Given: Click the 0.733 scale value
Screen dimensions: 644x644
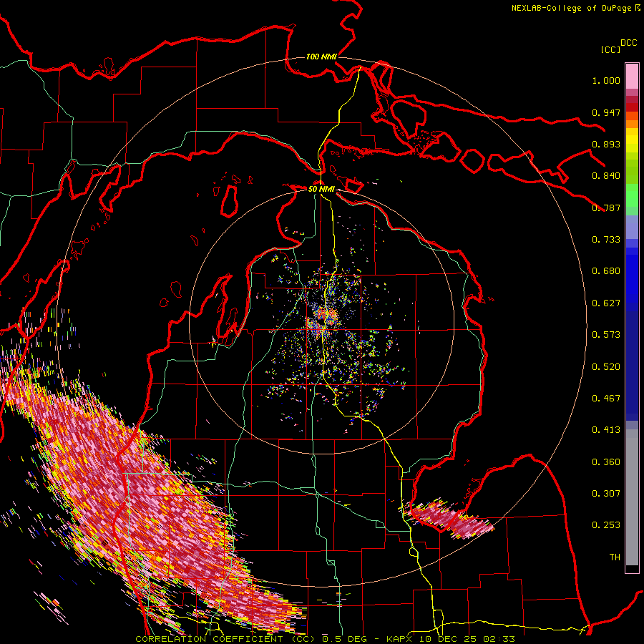Looking at the screenshot, I should click(x=606, y=240).
